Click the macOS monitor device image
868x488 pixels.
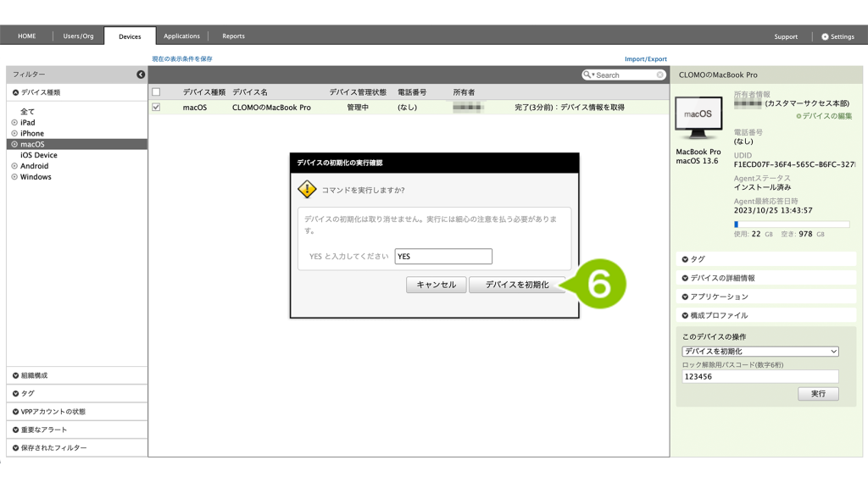point(698,118)
